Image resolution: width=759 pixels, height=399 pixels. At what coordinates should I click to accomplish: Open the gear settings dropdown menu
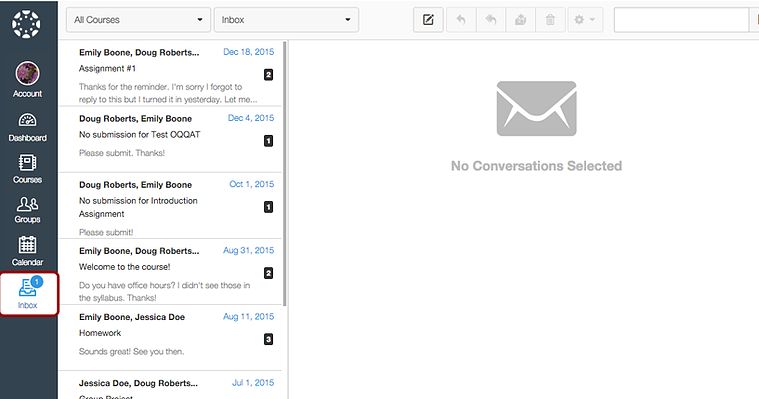(x=585, y=20)
